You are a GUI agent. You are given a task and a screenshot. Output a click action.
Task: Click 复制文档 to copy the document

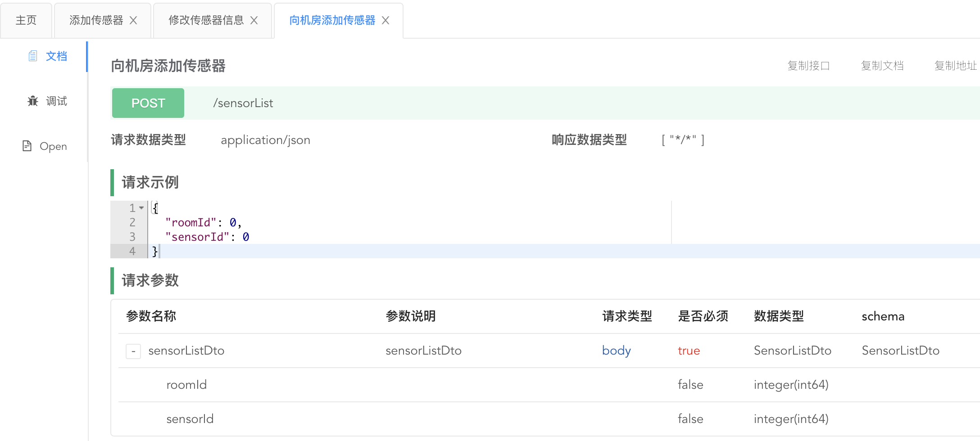click(x=882, y=66)
